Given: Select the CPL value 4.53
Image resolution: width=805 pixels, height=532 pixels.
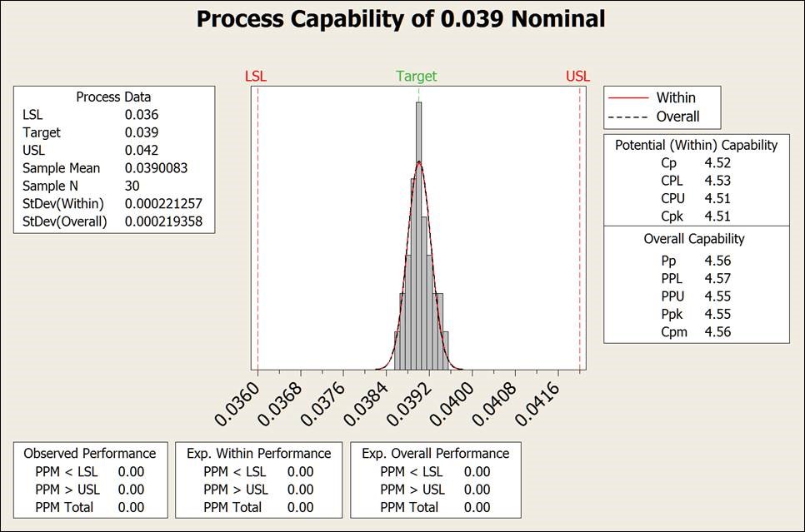Looking at the screenshot, I should pyautogui.click(x=717, y=181).
